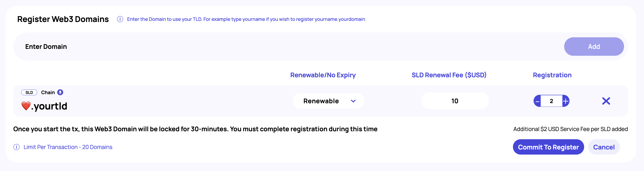The image size is (644, 171).
Task: Click the Add button
Action: coord(594,47)
